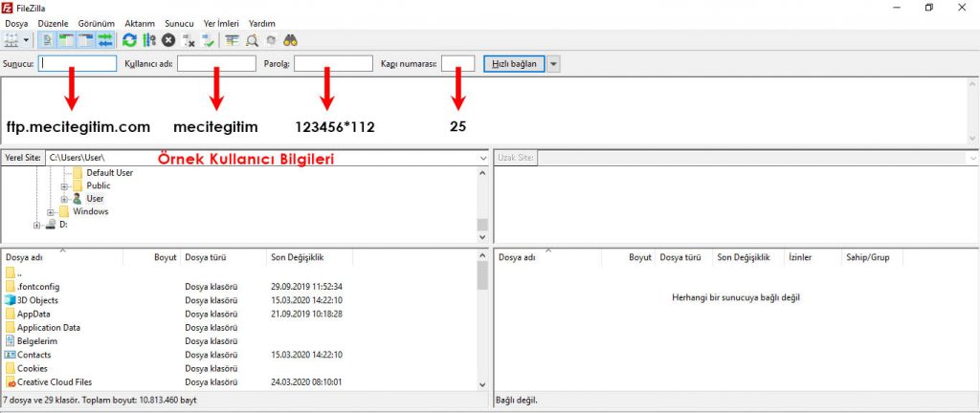Open the Görünüm menu
This screenshot has width=980, height=413.
(97, 23)
